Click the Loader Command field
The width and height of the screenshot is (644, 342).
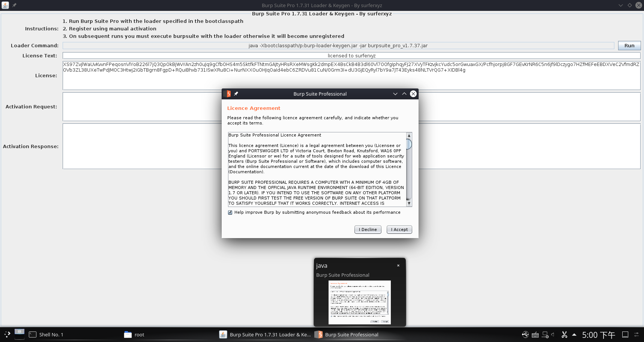(x=338, y=45)
